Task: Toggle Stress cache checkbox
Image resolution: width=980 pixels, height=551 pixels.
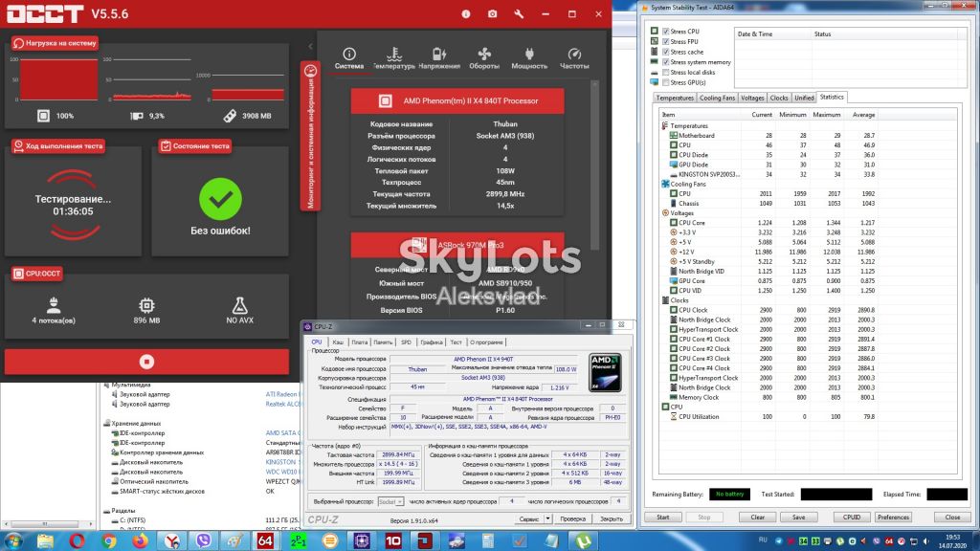Action: pos(666,52)
